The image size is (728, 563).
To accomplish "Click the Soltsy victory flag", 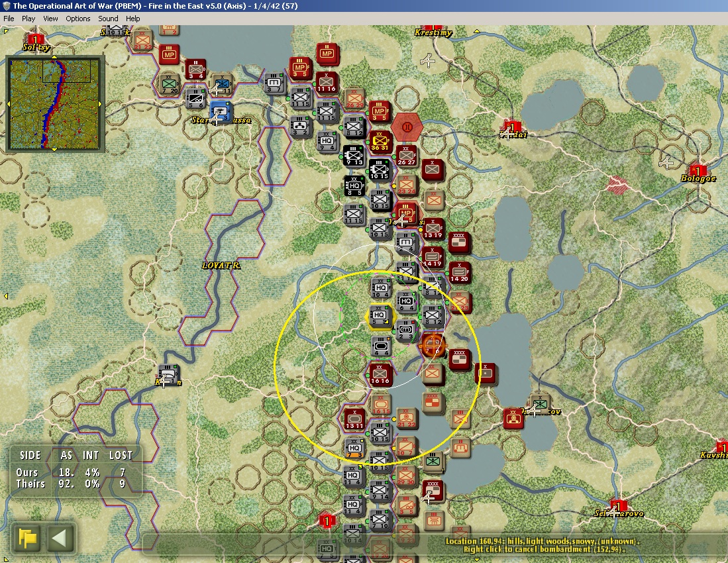I will tap(35, 39).
